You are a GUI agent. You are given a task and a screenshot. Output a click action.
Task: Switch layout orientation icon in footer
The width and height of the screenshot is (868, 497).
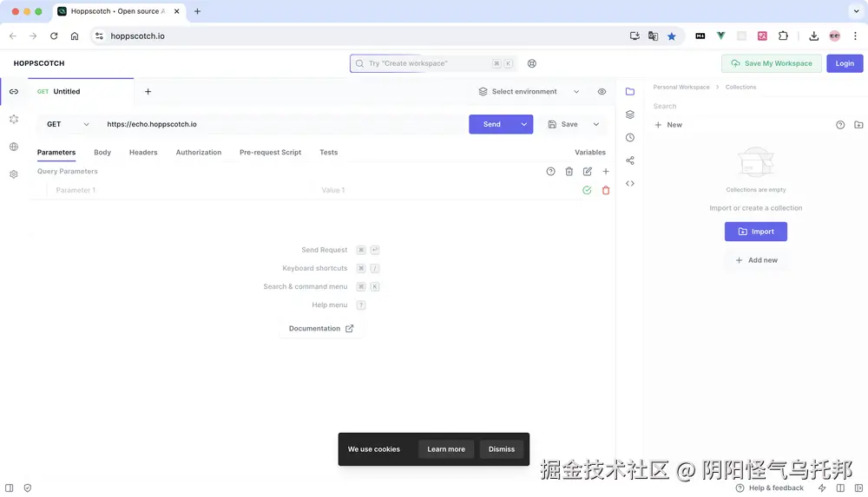840,488
